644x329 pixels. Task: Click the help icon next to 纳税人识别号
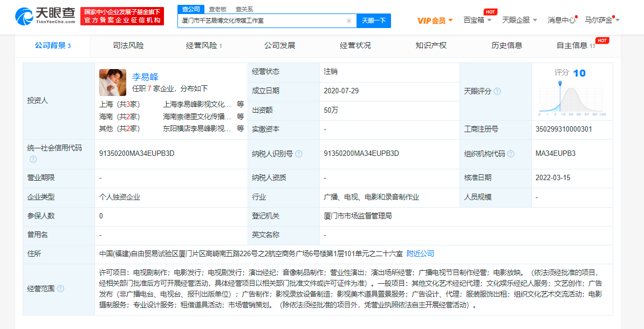tap(299, 154)
